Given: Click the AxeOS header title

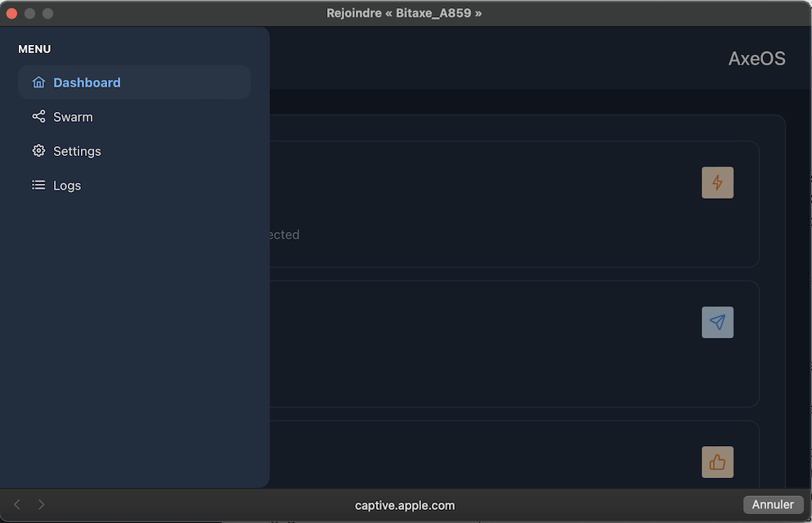Looking at the screenshot, I should tap(756, 59).
